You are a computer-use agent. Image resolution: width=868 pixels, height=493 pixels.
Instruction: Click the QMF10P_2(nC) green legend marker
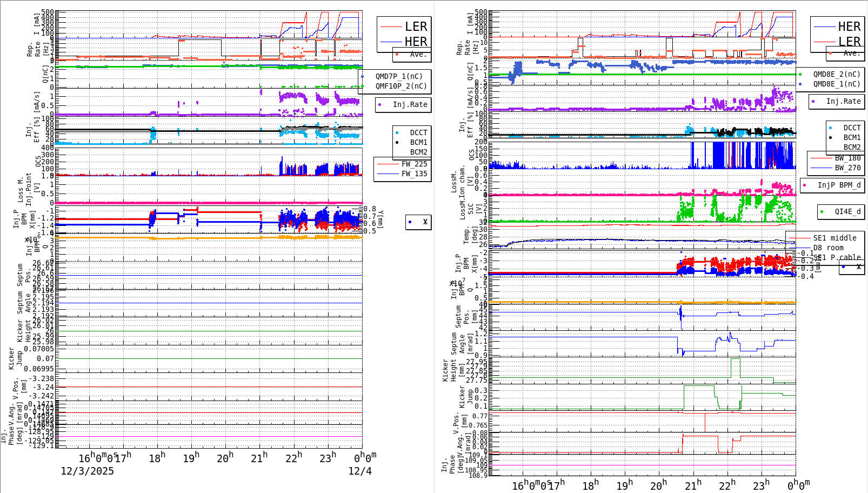tap(363, 86)
